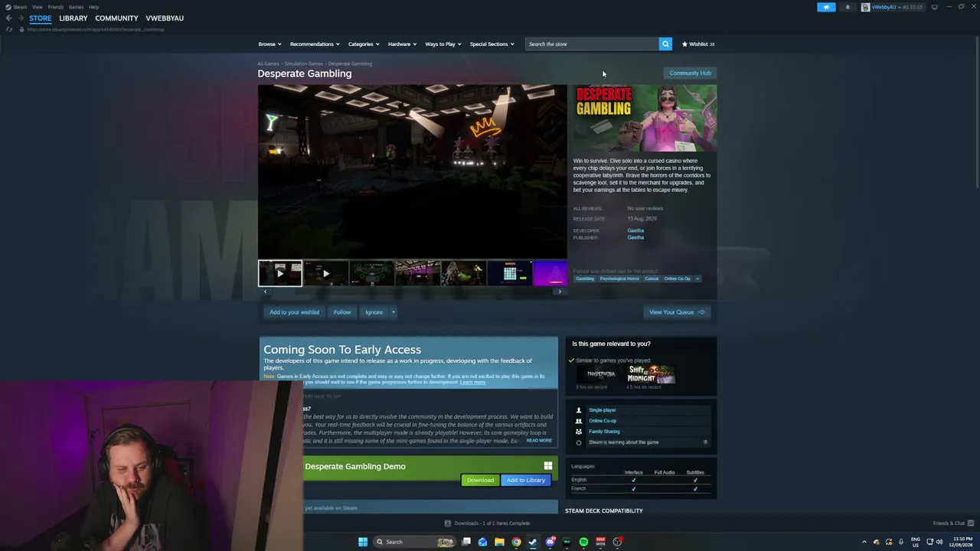Click the Windows icon on demo banner
The height and width of the screenshot is (551, 980).
547,466
